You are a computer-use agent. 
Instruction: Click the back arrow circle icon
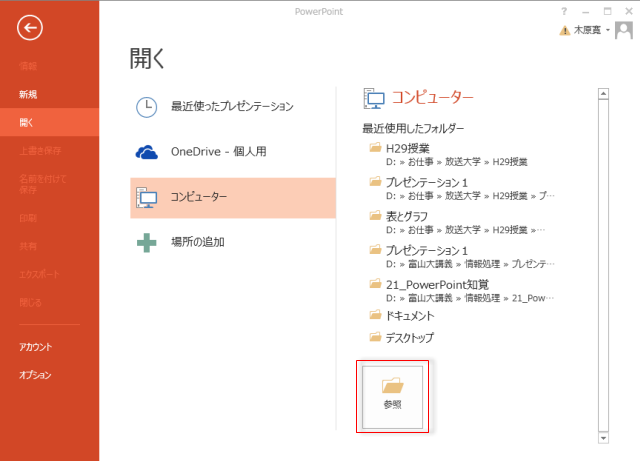coord(30,28)
